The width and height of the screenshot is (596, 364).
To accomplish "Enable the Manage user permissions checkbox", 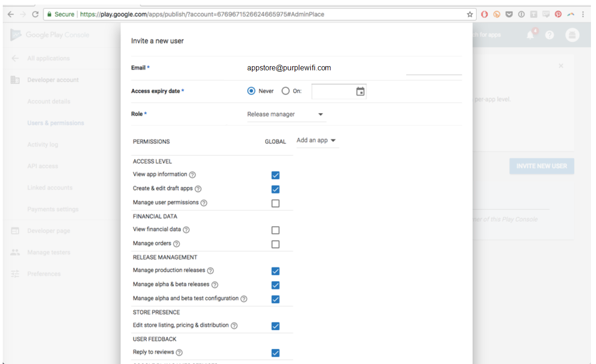I will point(275,203).
